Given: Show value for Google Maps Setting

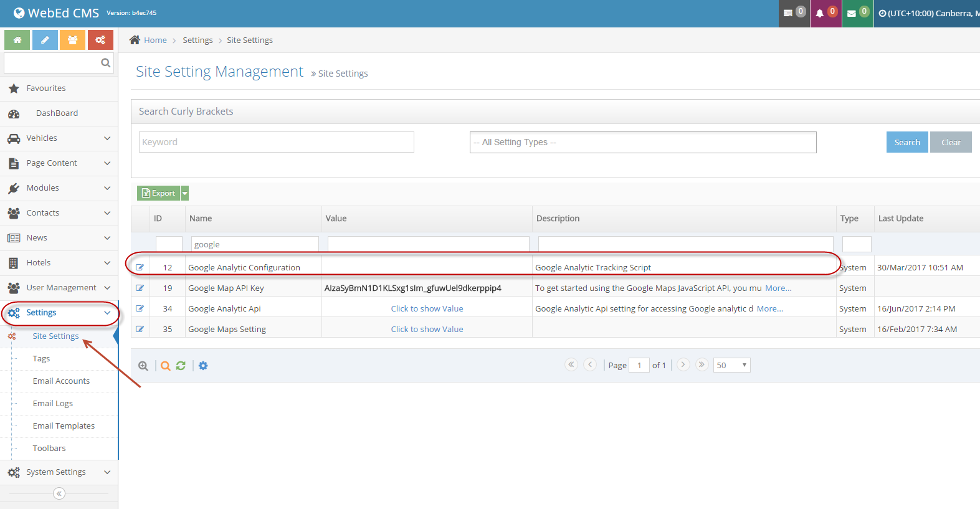Looking at the screenshot, I should (x=427, y=329).
